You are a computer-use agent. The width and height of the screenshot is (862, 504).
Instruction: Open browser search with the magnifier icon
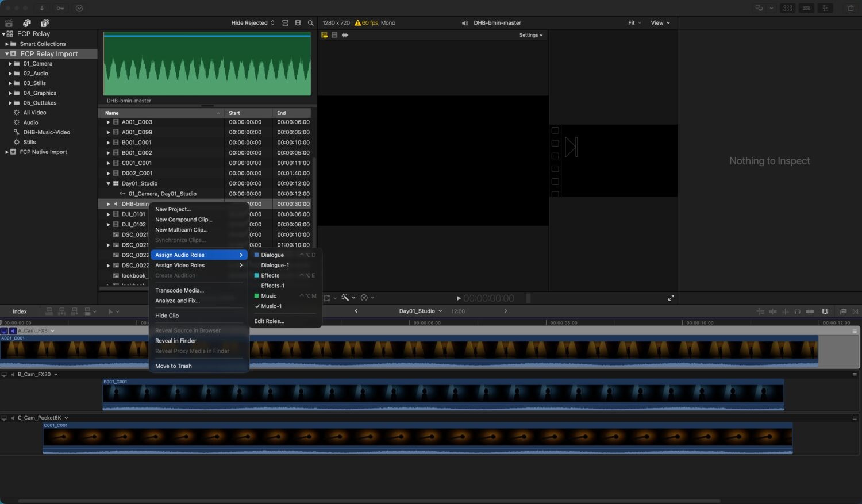point(311,23)
